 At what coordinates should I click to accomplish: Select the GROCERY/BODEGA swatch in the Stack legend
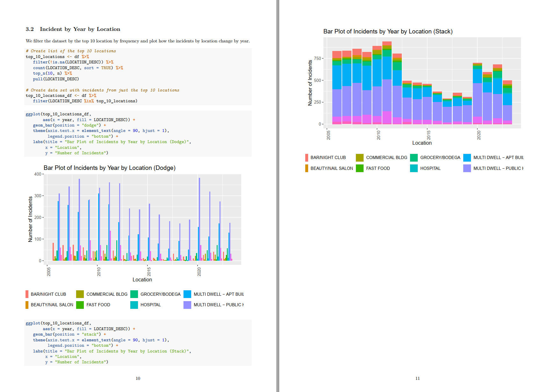coord(414,157)
